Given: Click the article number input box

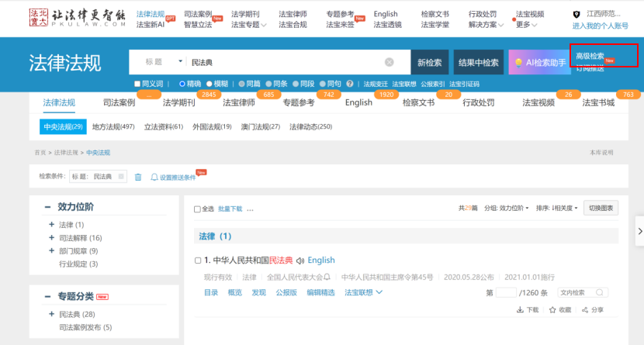Looking at the screenshot, I should click(506, 292).
